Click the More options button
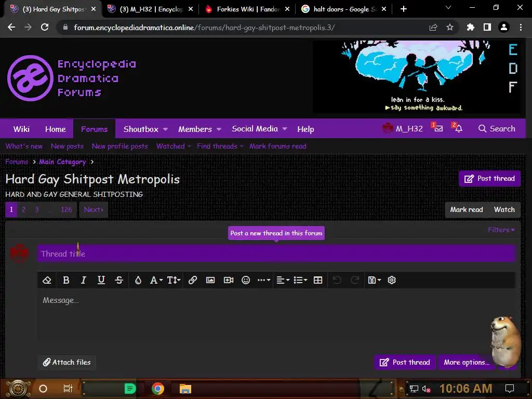This screenshot has width=532, height=399. coord(467,362)
